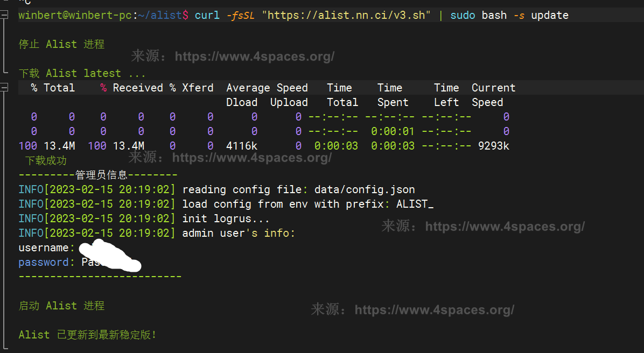The height and width of the screenshot is (353, 644).
Task: Open the 4spaces.org watermark link near 启动 Alist 进程
Action: [434, 310]
